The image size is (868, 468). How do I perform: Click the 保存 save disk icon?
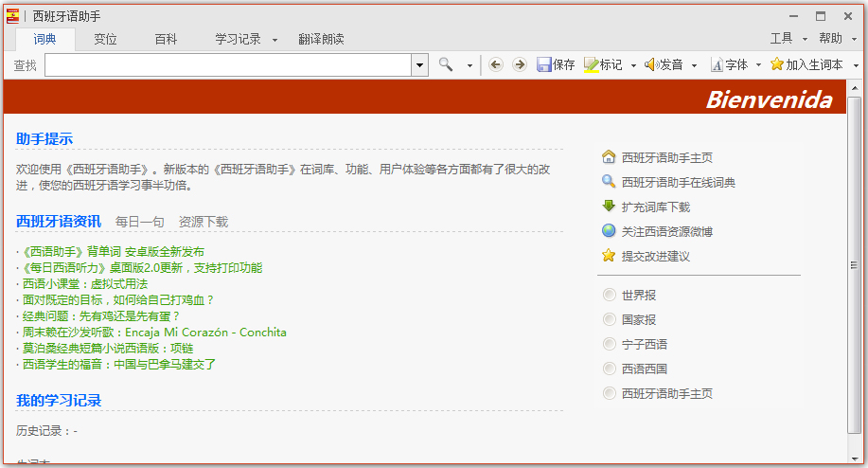click(x=544, y=64)
